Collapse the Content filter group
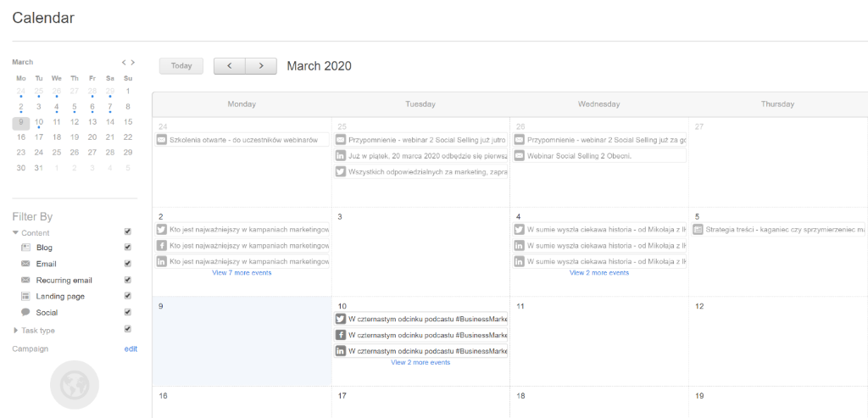Viewport: 868px width, 418px height. (x=15, y=232)
